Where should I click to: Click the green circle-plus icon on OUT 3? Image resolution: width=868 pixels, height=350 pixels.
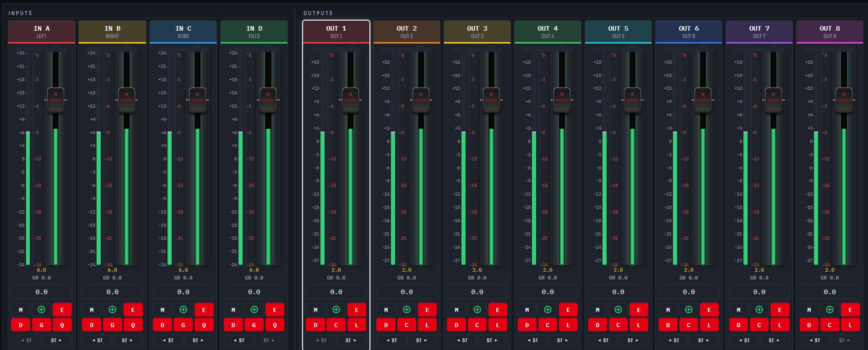pos(477,310)
